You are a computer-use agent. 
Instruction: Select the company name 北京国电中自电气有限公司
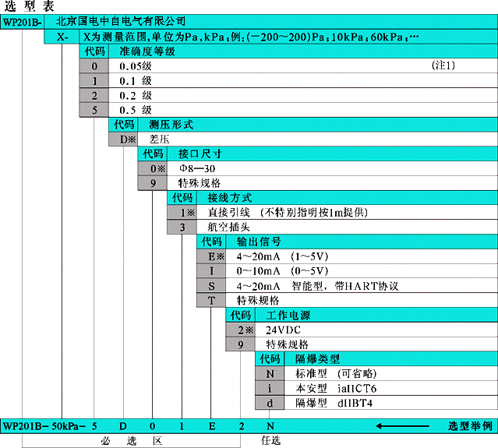[121, 22]
